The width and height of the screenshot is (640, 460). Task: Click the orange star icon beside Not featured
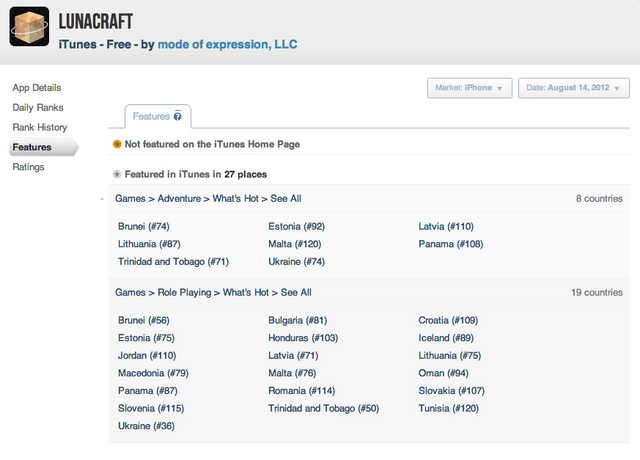coord(117,144)
